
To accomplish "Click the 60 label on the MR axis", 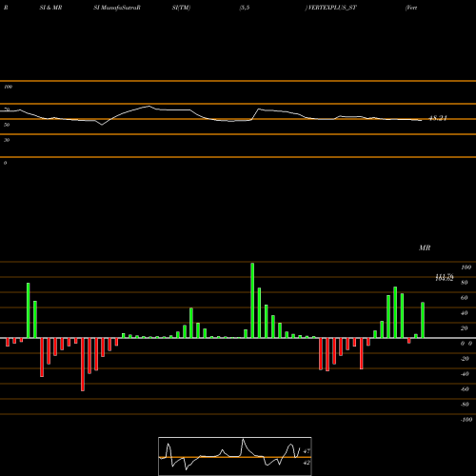I will 465,298.
